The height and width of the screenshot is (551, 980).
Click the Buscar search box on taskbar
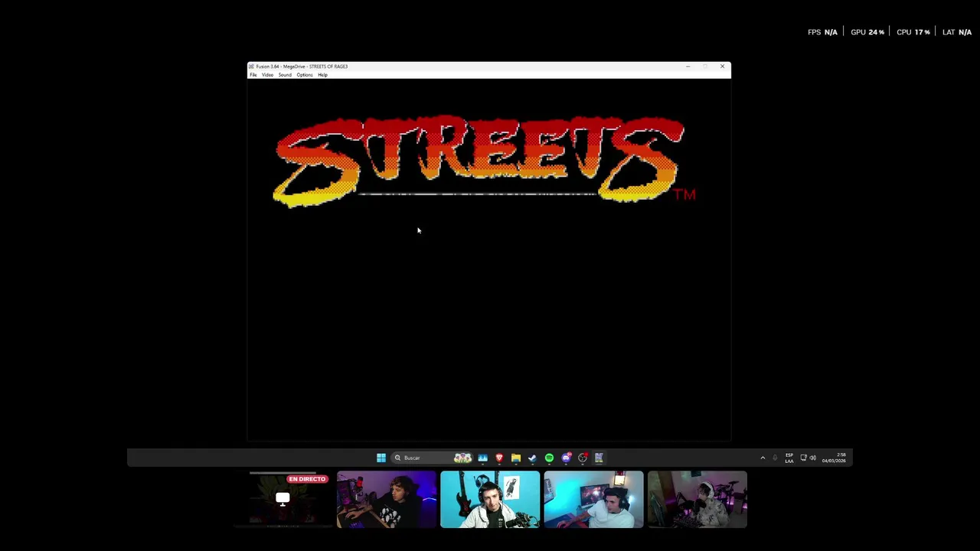[433, 458]
